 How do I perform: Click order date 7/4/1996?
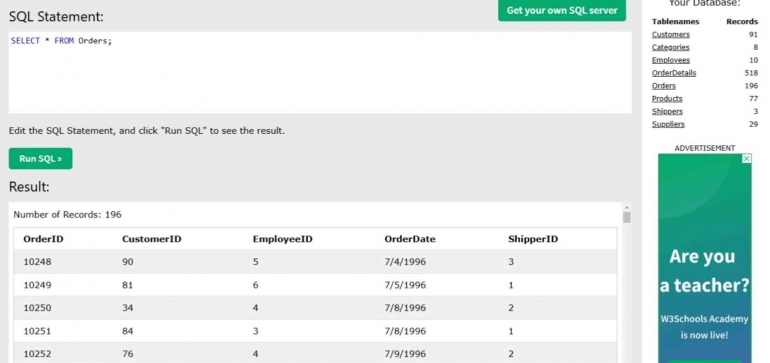click(405, 262)
